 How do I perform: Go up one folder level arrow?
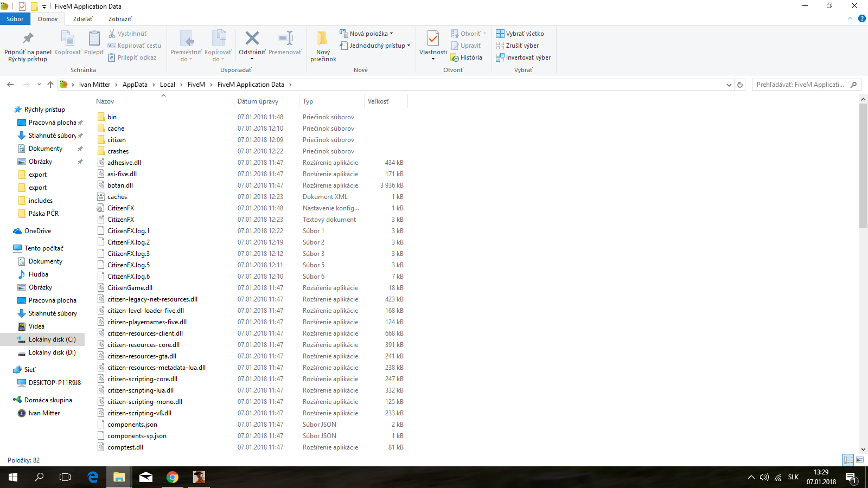pos(50,85)
